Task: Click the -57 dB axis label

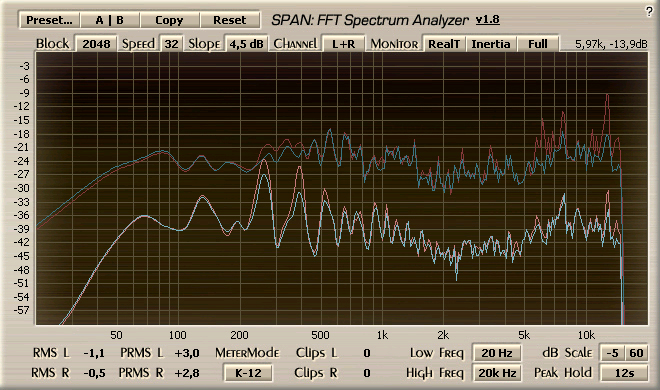Action: pyautogui.click(x=21, y=310)
